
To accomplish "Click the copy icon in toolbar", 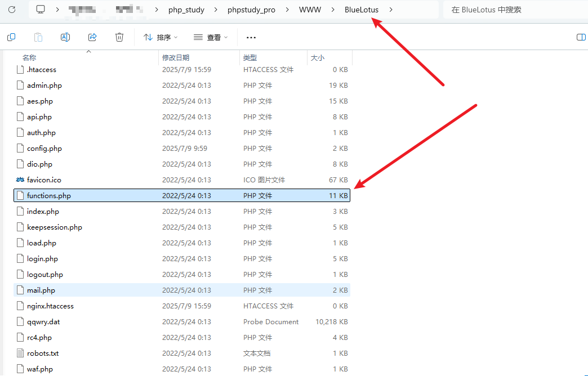I will 11,37.
